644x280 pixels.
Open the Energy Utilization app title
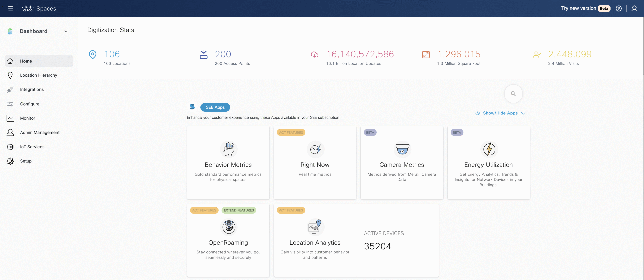(489, 165)
